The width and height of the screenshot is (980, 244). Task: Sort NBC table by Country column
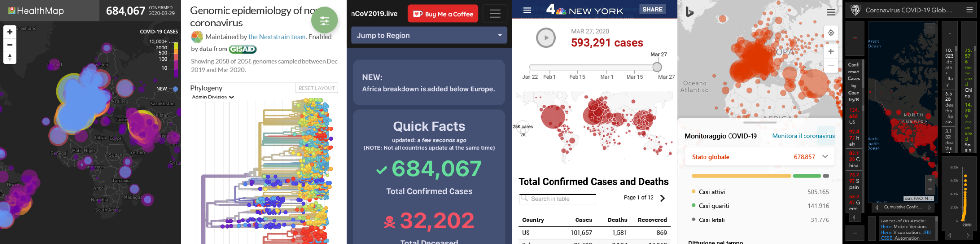(x=533, y=220)
